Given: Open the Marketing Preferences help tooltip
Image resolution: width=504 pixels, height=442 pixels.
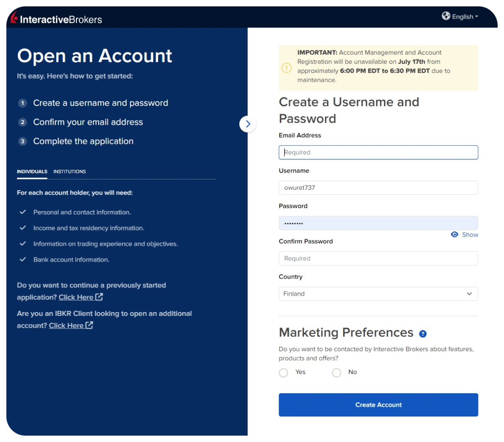Looking at the screenshot, I should click(423, 334).
